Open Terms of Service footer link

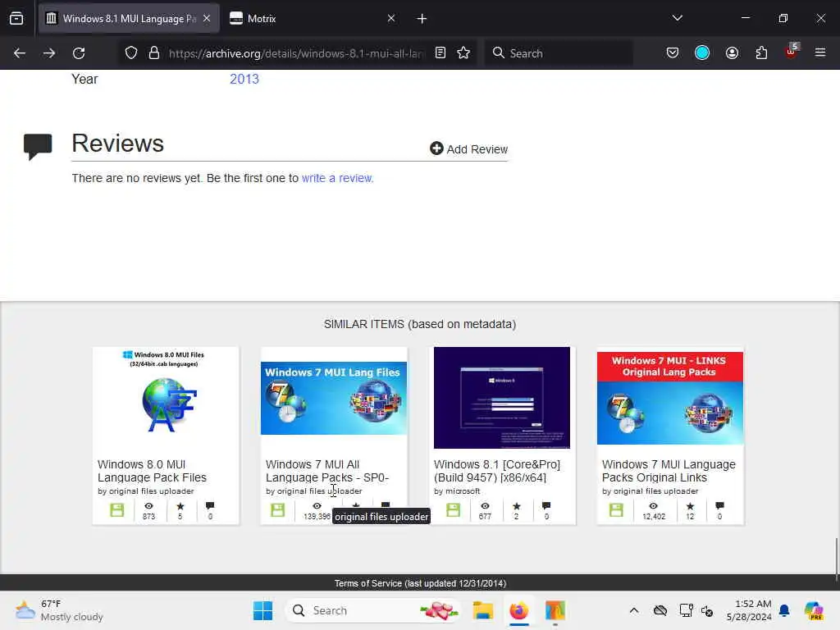click(420, 583)
